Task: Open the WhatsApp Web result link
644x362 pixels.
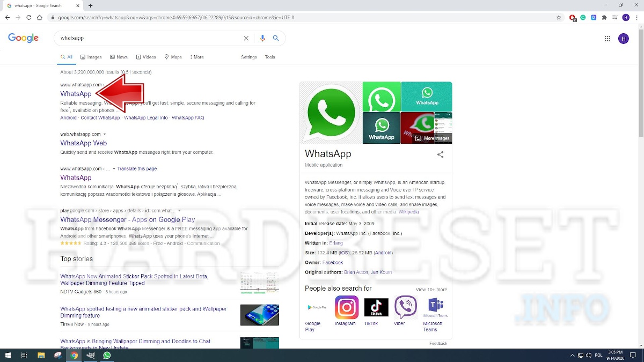Action: click(x=84, y=143)
